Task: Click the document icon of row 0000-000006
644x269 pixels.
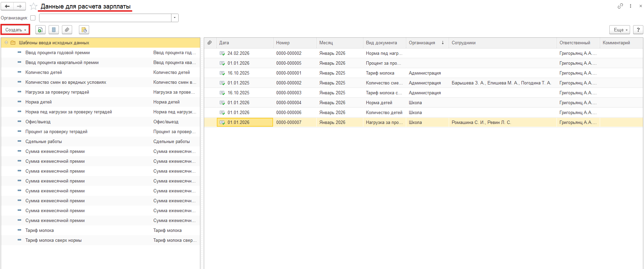Action: [222, 113]
